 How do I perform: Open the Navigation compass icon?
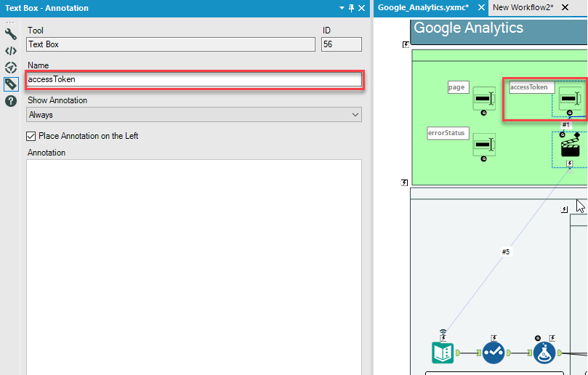[x=10, y=68]
